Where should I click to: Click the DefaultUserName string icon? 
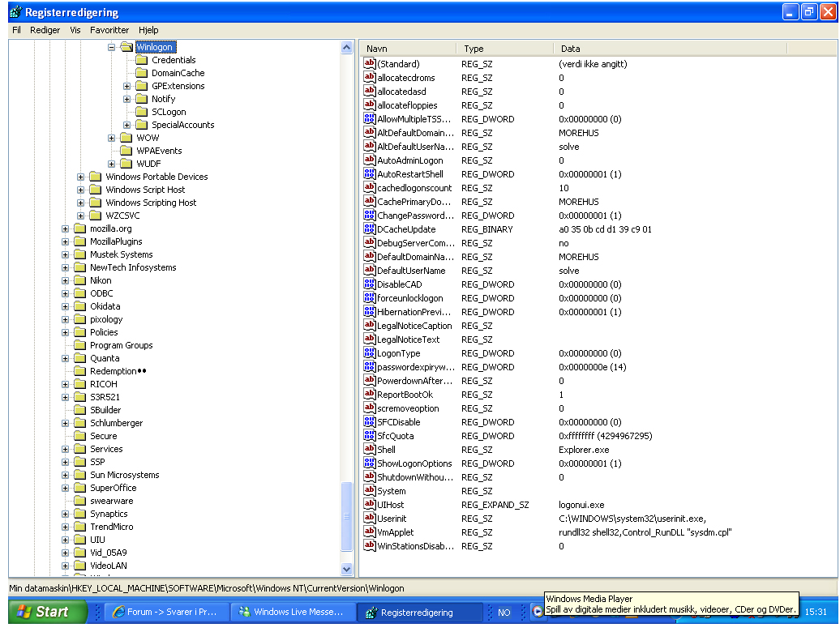(x=369, y=271)
